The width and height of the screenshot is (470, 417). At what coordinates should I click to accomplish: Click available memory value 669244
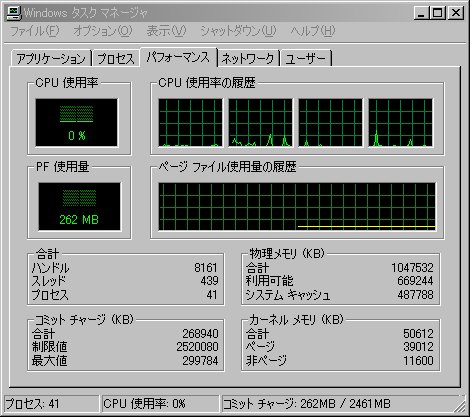[x=415, y=281]
